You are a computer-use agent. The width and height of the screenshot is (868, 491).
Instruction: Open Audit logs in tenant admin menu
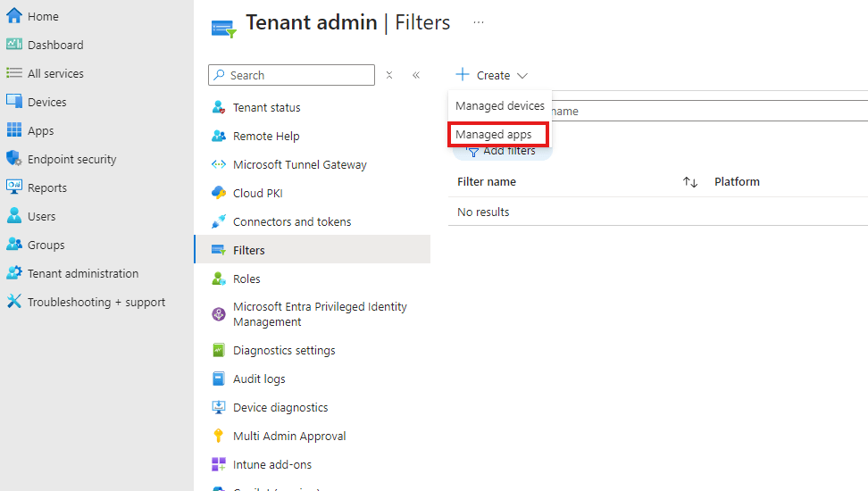point(259,379)
